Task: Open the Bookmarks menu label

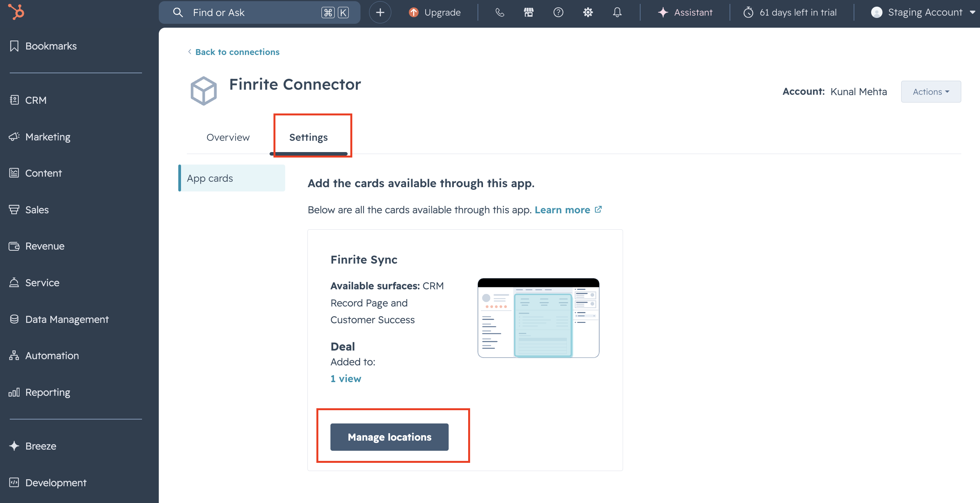Action: point(51,46)
